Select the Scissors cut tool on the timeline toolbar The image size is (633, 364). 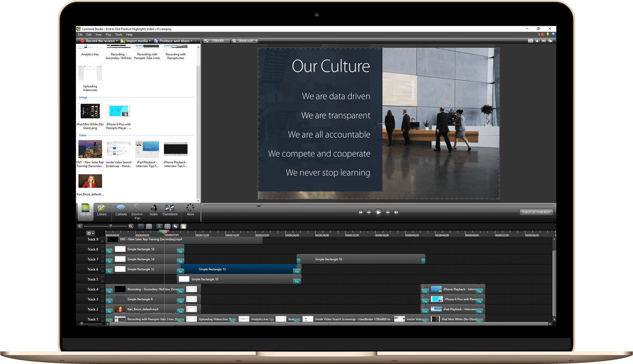pyautogui.click(x=159, y=226)
